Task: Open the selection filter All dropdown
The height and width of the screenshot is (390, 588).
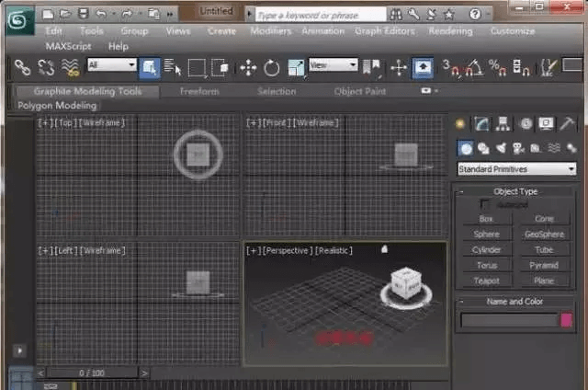Action: pyautogui.click(x=112, y=65)
